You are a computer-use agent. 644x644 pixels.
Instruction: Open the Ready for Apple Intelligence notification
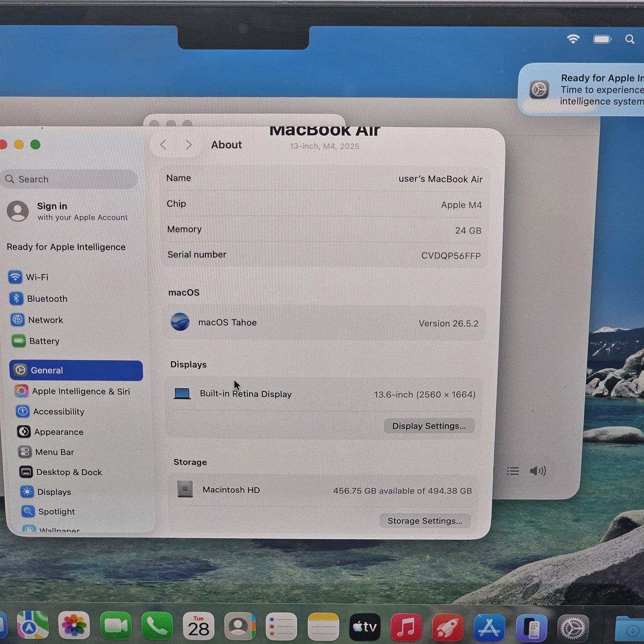click(582, 90)
